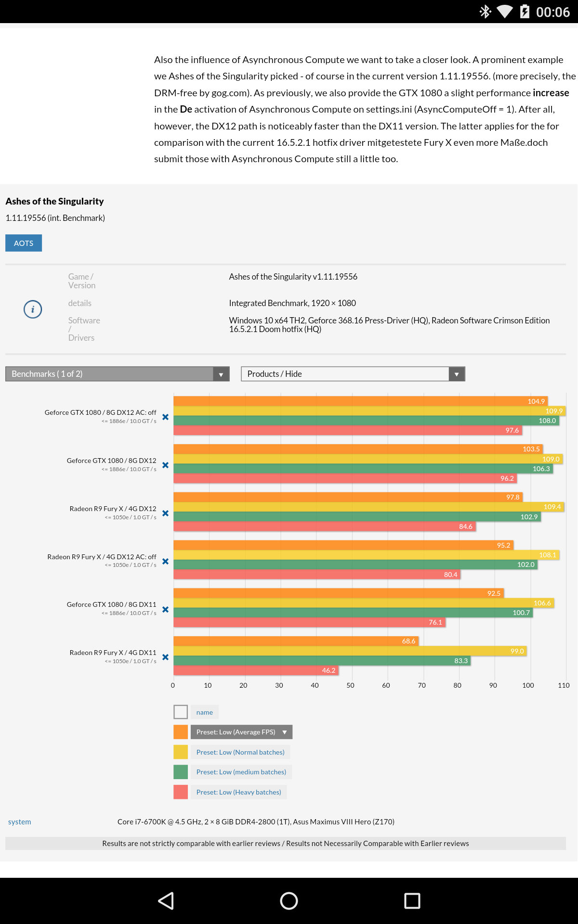Remove Geforce GTX 1080 / 8G DX12 row
The height and width of the screenshot is (924, 578).
(x=165, y=465)
